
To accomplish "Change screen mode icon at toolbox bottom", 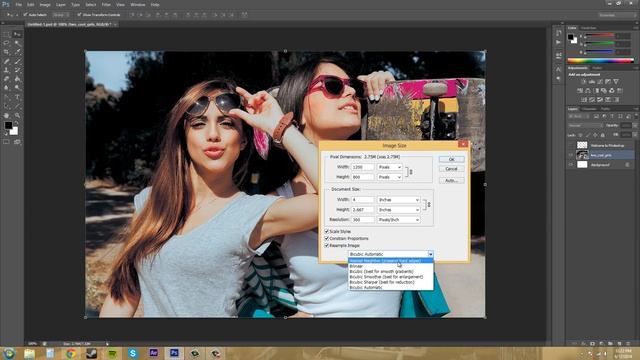I will (x=18, y=142).
